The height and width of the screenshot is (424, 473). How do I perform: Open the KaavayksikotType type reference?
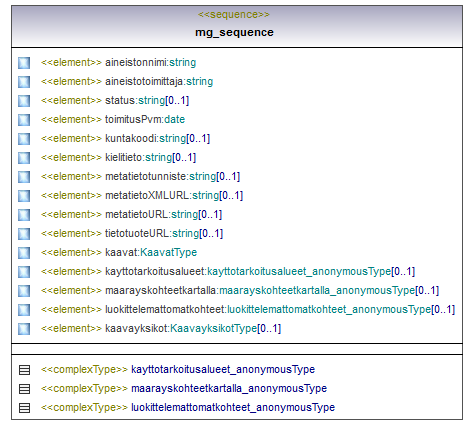(214, 328)
